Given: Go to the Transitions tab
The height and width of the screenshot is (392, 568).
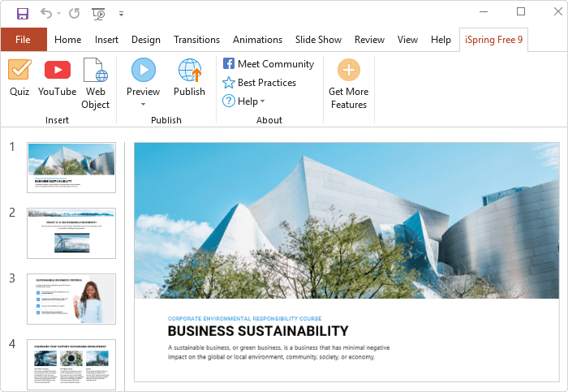Looking at the screenshot, I should pos(196,40).
